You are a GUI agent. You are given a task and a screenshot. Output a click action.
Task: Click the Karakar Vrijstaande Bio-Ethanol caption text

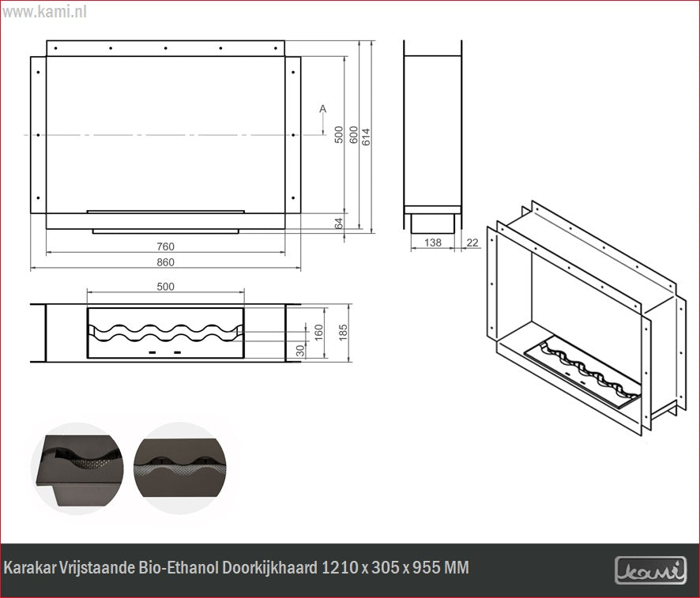coord(236,568)
